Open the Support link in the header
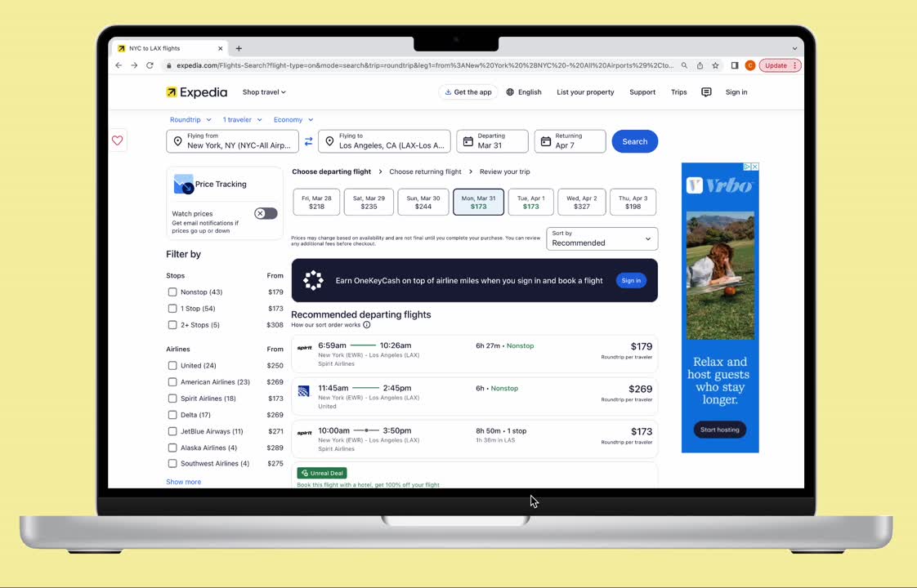The height and width of the screenshot is (588, 917). [x=642, y=92]
